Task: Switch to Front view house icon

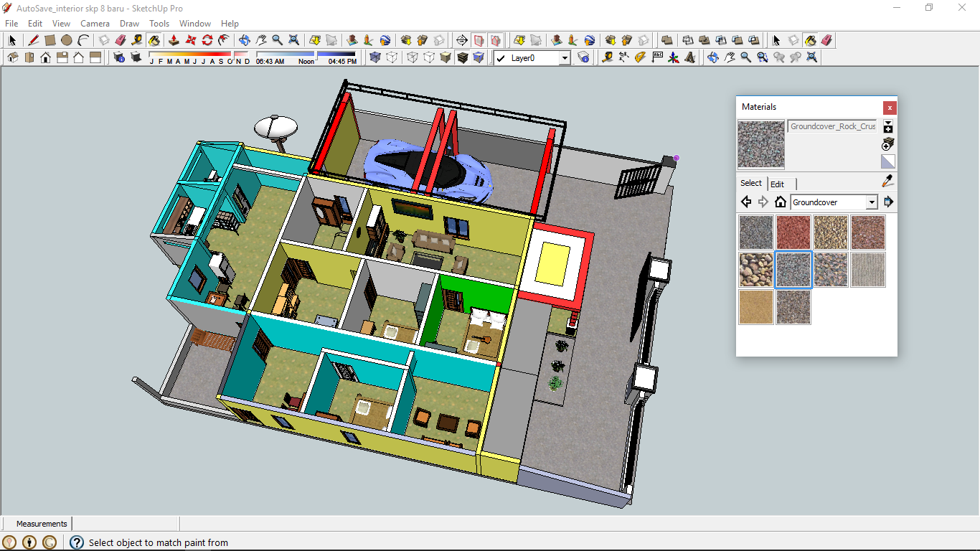Action: pyautogui.click(x=46, y=57)
